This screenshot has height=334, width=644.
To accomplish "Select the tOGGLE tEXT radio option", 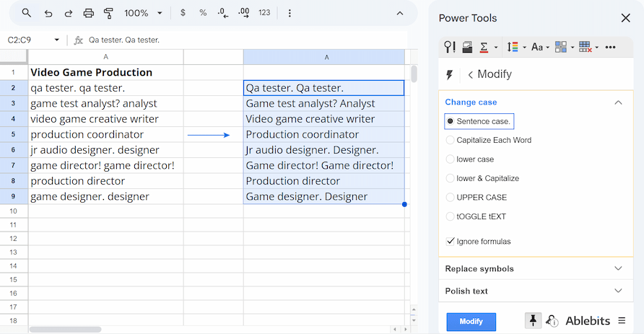I will tap(450, 216).
